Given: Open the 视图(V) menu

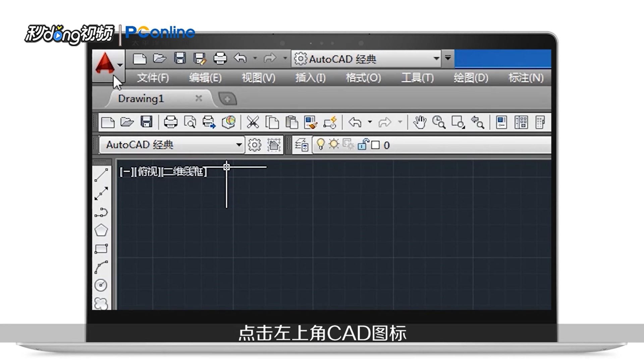Looking at the screenshot, I should pos(259,78).
